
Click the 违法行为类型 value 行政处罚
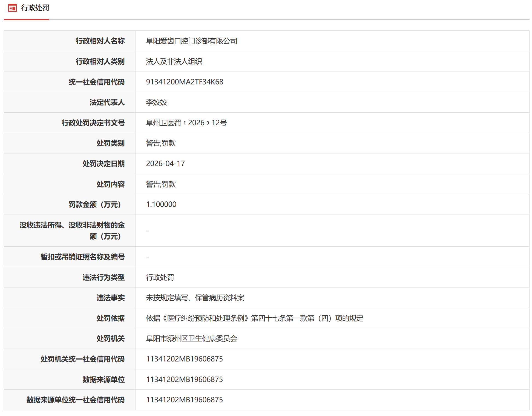pos(160,278)
